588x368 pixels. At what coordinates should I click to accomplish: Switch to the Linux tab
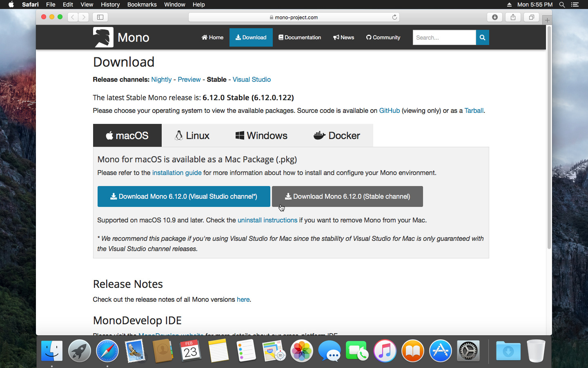click(x=192, y=135)
